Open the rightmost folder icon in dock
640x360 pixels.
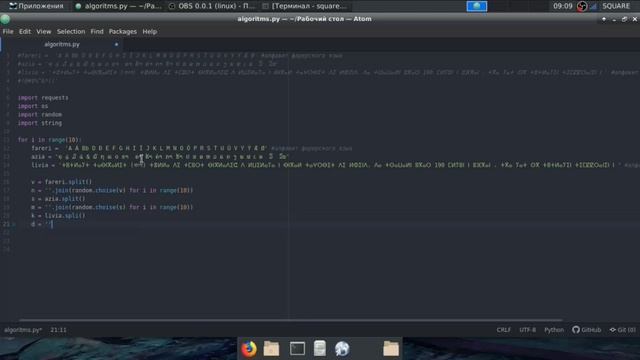click(x=391, y=349)
